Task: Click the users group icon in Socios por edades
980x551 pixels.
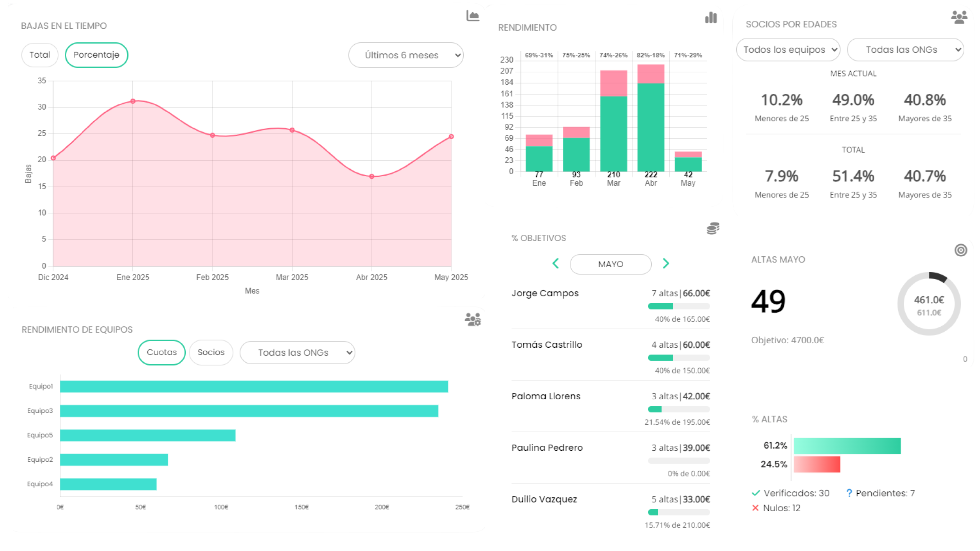Action: (x=959, y=17)
